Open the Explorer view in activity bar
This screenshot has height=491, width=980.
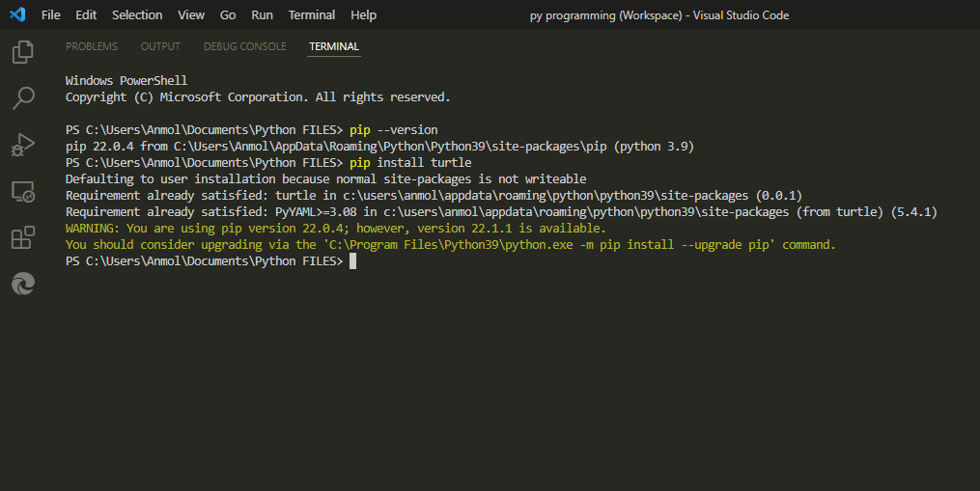tap(22, 52)
